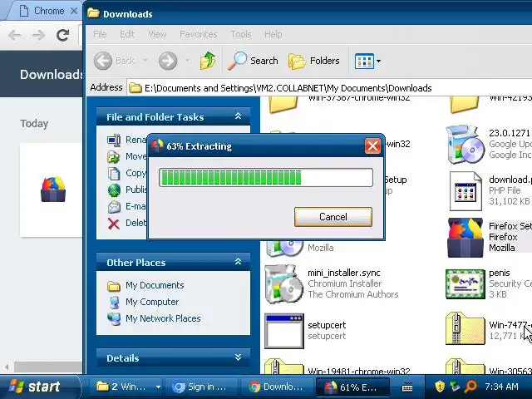Open the Back history dropdown arrow
The width and height of the screenshot is (532, 399).
[x=145, y=61]
